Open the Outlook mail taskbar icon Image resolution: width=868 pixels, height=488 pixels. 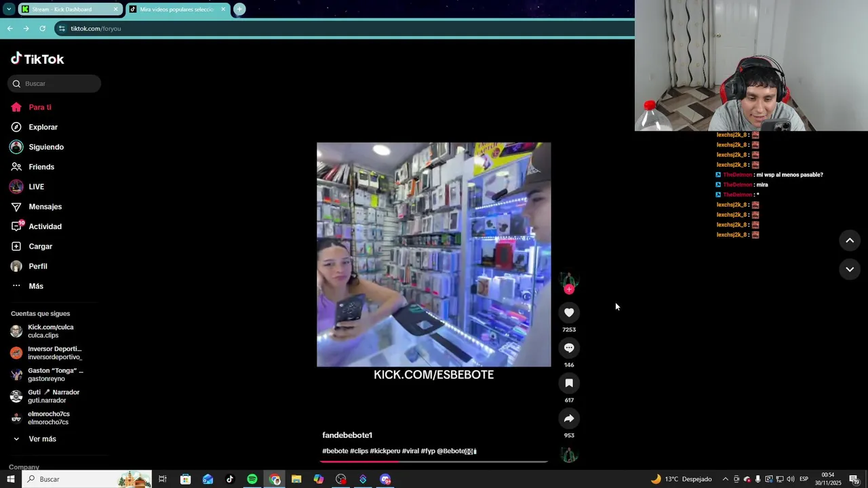[208, 479]
